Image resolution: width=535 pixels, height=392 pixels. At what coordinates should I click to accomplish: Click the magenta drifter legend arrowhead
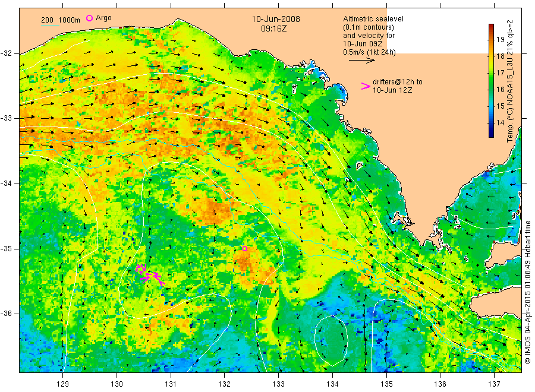coord(366,86)
